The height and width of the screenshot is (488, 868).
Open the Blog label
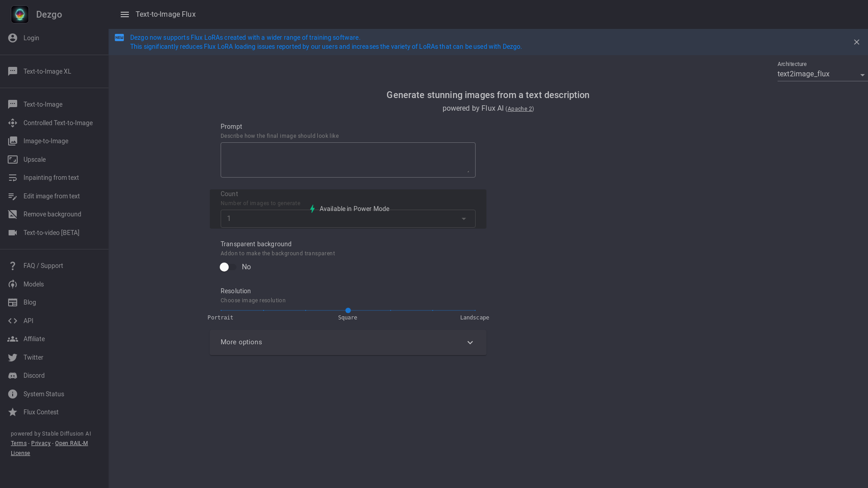[x=30, y=302]
